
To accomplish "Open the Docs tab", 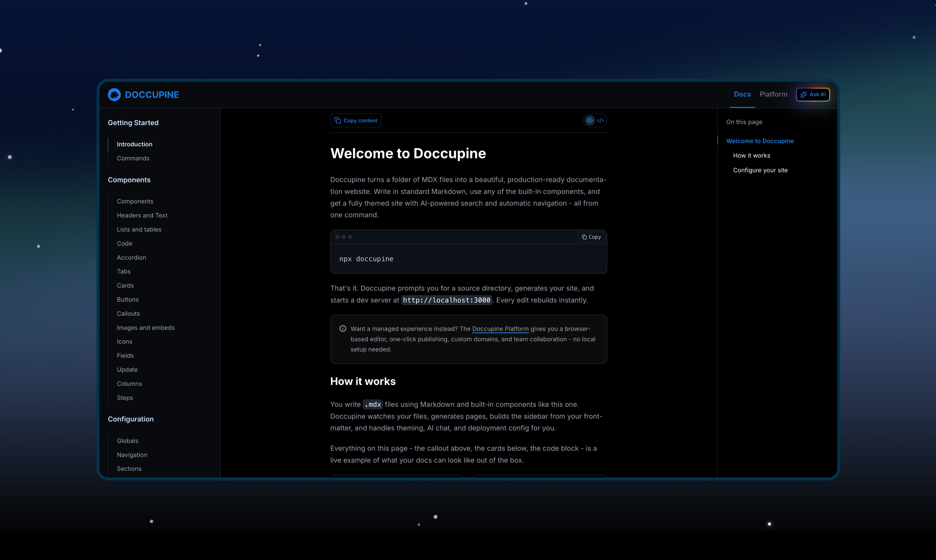I will pyautogui.click(x=742, y=94).
